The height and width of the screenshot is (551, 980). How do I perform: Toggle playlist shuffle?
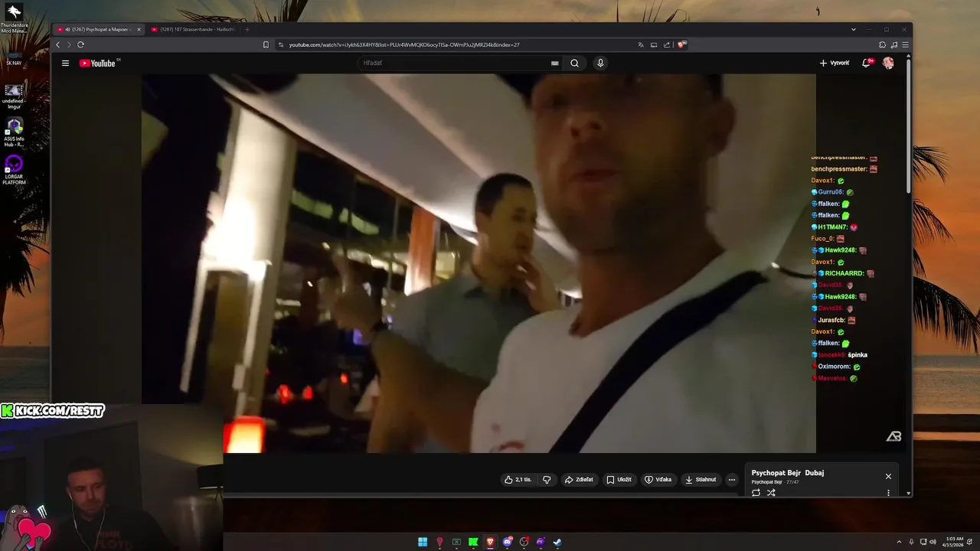771,493
